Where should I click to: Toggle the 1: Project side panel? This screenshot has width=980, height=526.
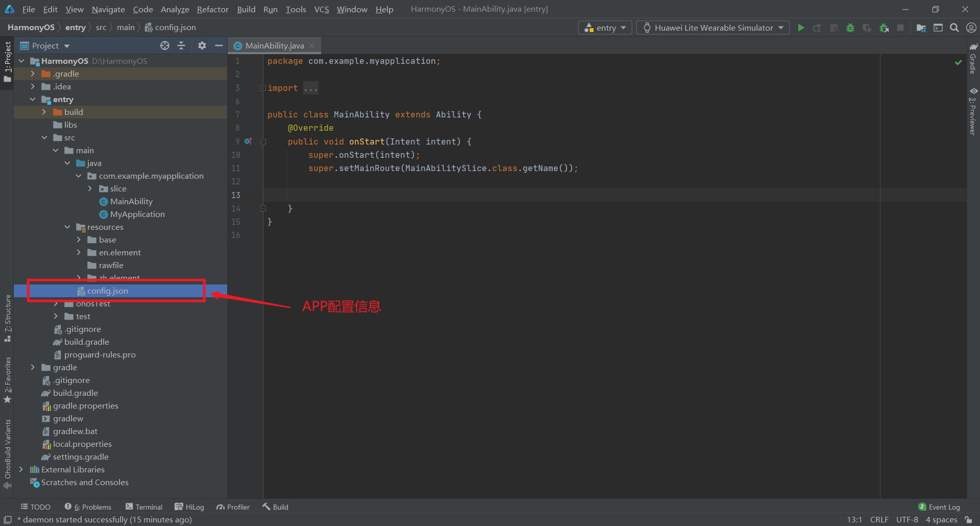click(7, 62)
